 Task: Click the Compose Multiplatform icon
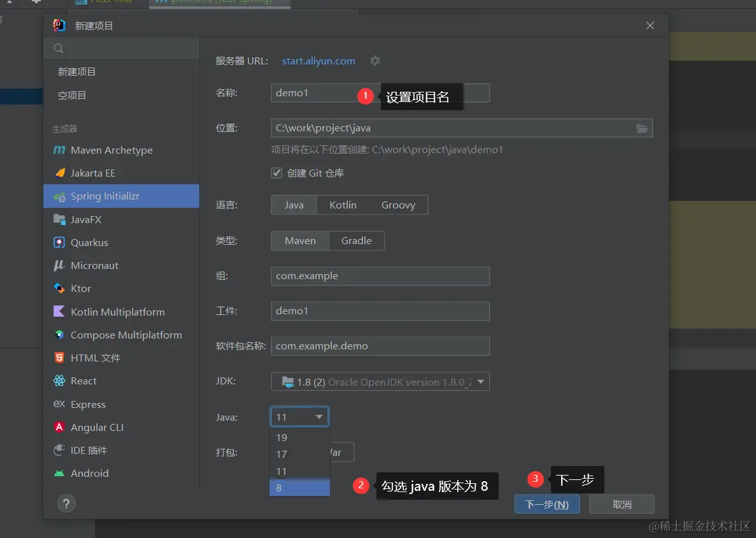click(59, 335)
